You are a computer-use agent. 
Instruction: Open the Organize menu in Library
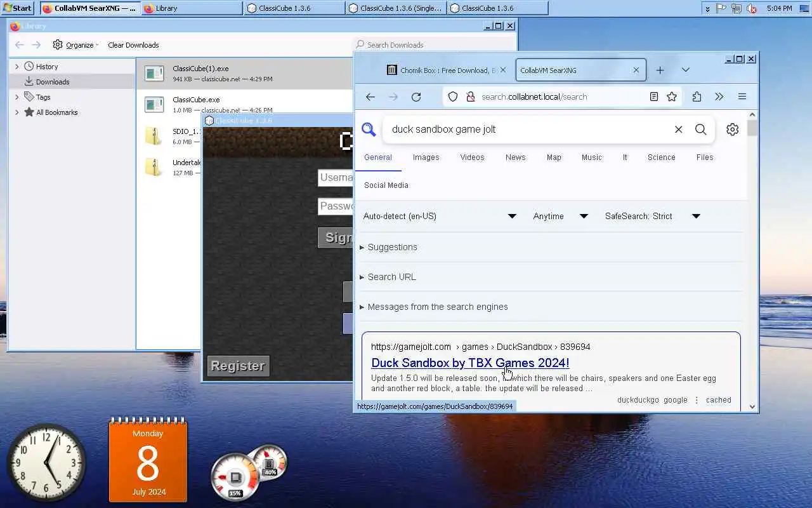(x=75, y=45)
